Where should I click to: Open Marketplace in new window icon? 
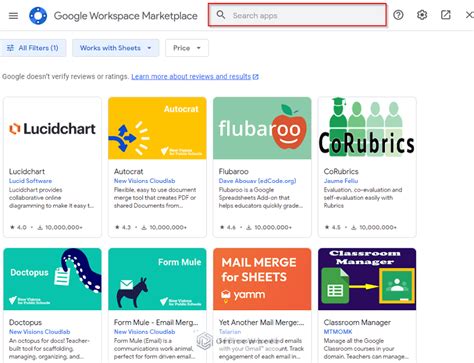tap(446, 15)
